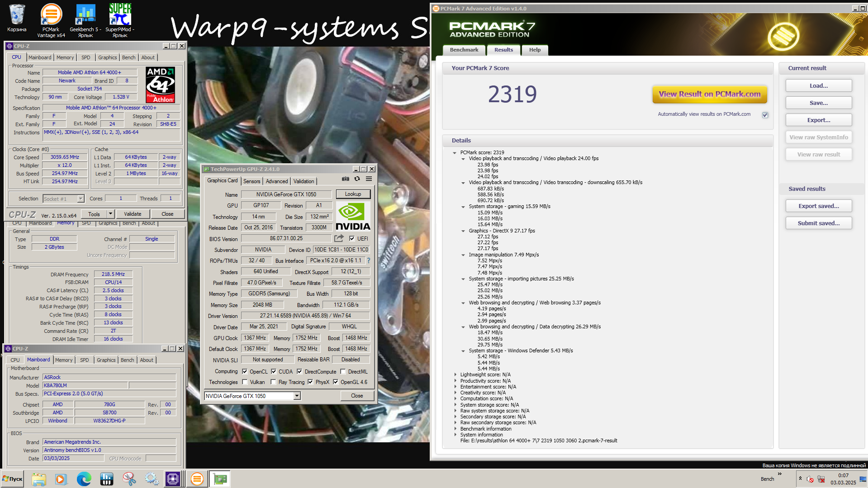Open the blue bar-chart taskbar icon
868x488 pixels.
(x=107, y=479)
